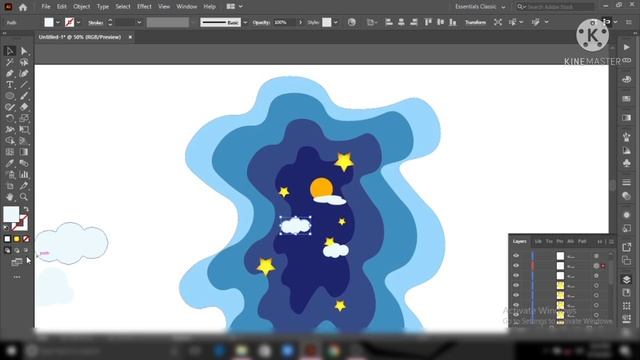This screenshot has height=360, width=640.
Task: Click target circle of the first yellow-thumbnail row
Action: [596, 285]
